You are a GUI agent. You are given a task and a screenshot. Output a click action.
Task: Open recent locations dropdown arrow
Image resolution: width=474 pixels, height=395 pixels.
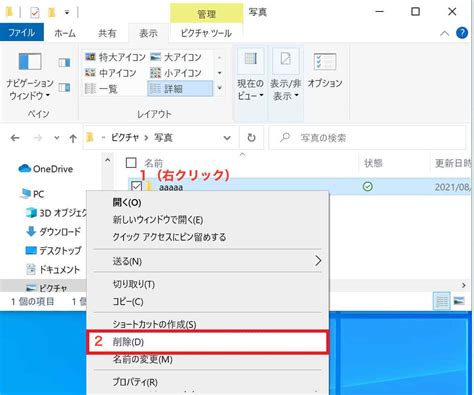click(57, 138)
